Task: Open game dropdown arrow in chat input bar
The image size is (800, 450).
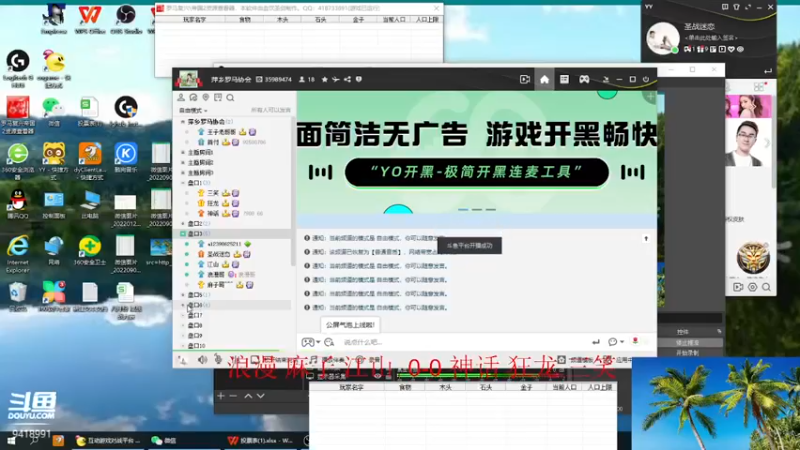Action: [318, 342]
